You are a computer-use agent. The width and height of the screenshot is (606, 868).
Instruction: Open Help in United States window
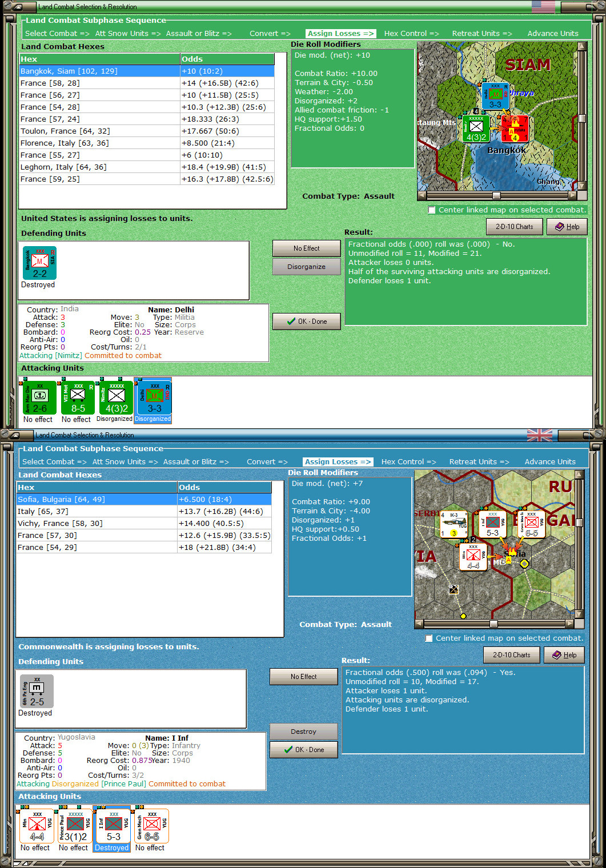[567, 227]
